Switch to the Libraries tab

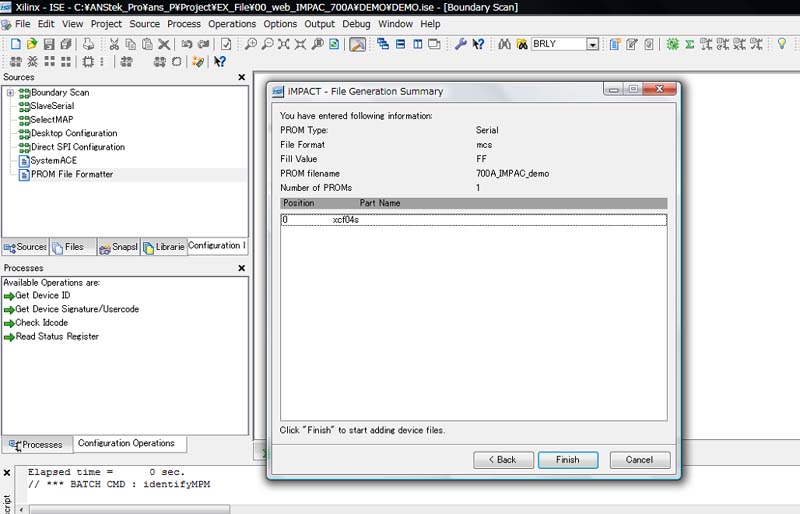[x=164, y=247]
